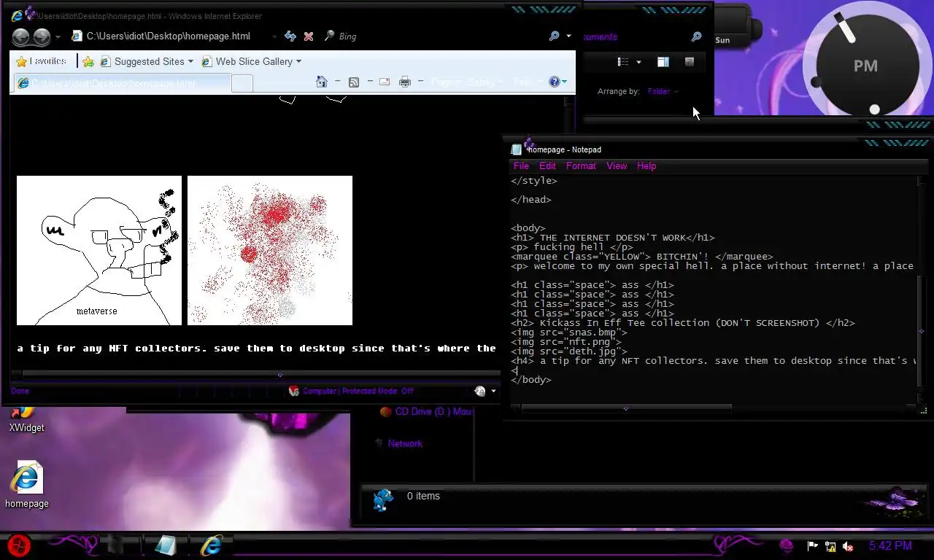
Task: Open Notepad's File menu
Action: point(521,166)
